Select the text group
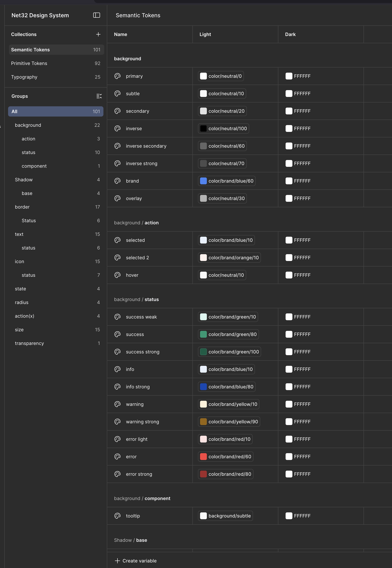The height and width of the screenshot is (568, 392). (56, 234)
